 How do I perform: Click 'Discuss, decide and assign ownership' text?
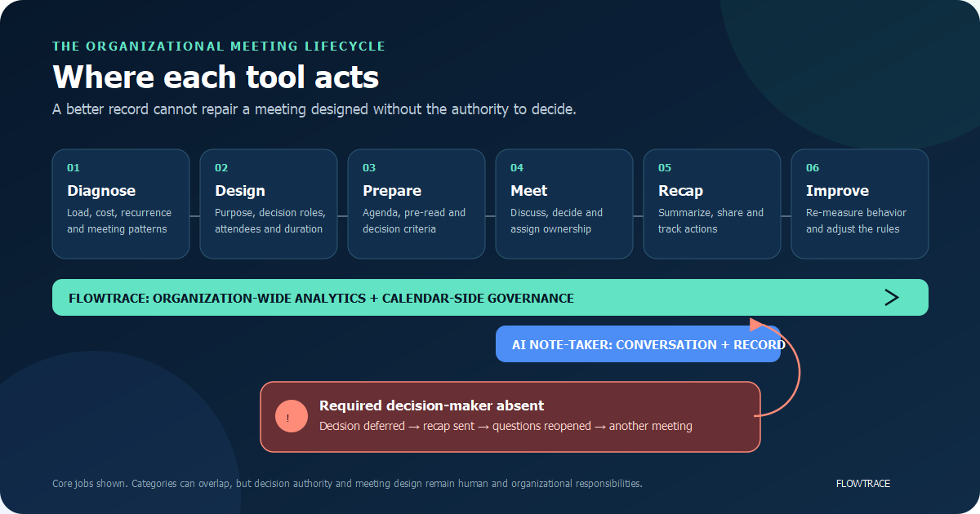coord(557,221)
